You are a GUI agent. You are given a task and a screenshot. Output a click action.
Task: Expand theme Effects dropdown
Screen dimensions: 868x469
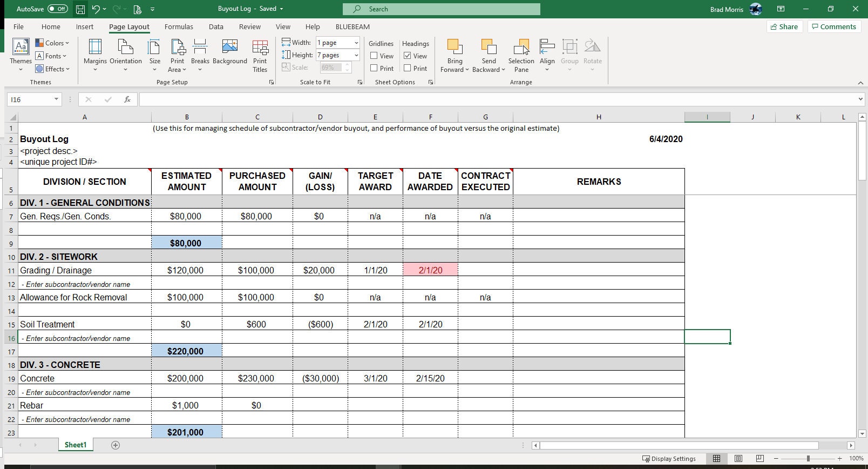[x=52, y=69]
